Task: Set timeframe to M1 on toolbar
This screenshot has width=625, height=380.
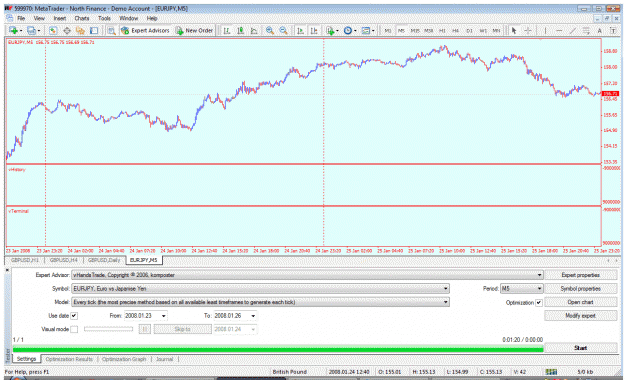Action: point(387,31)
